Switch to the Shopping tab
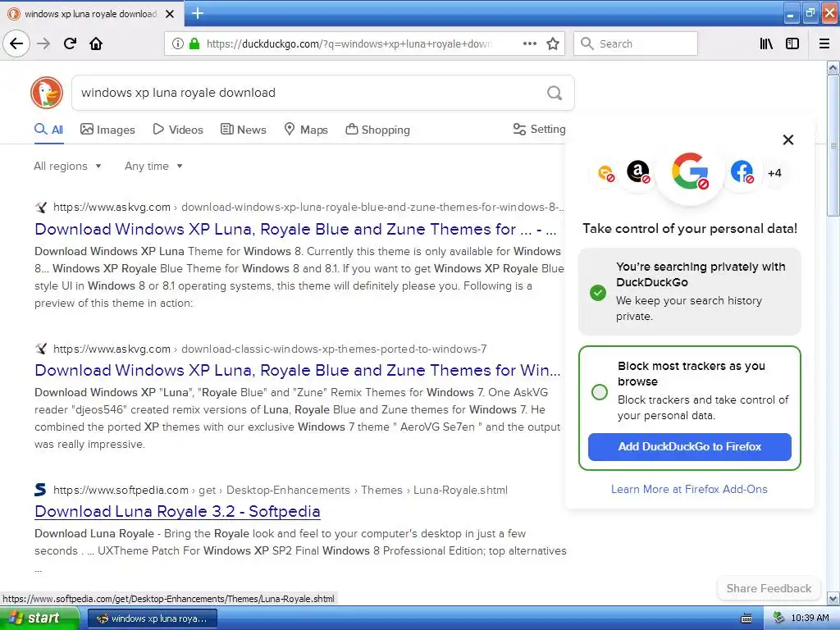Screen dimensions: 840x630 coord(377,129)
